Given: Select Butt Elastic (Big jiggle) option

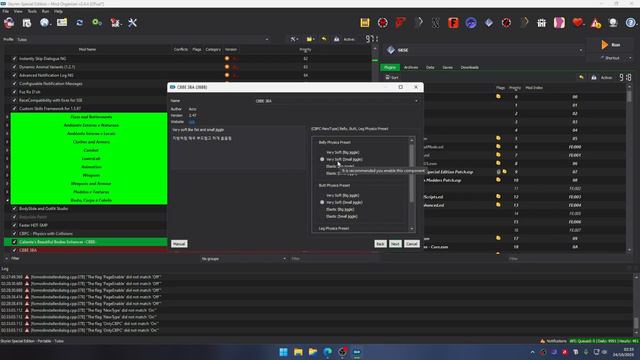Looking at the screenshot, I should tap(340, 209).
